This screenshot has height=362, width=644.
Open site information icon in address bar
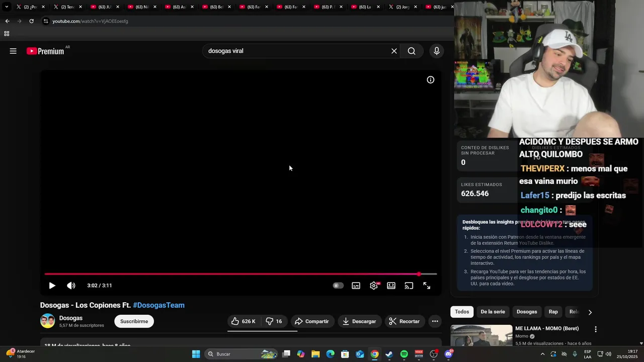(x=46, y=21)
